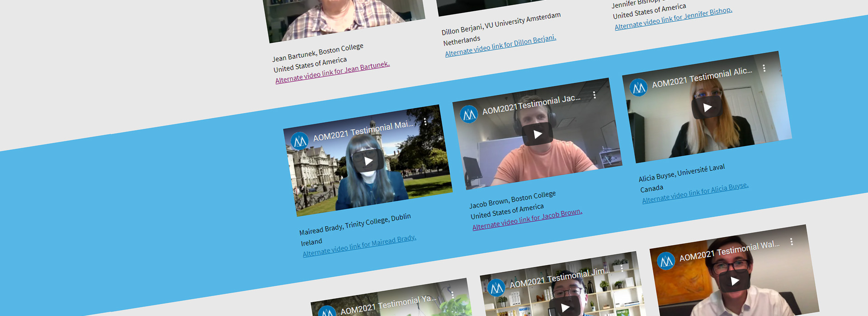Follow alternate video link for Mairead Brady
Screen dimensions: 868x316
[x=359, y=246]
